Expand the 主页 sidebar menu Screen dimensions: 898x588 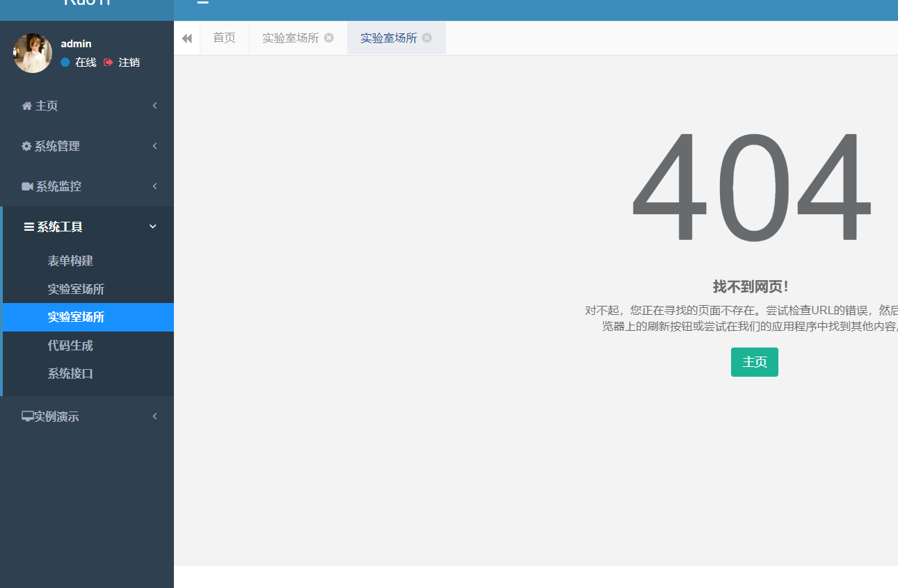click(x=154, y=106)
